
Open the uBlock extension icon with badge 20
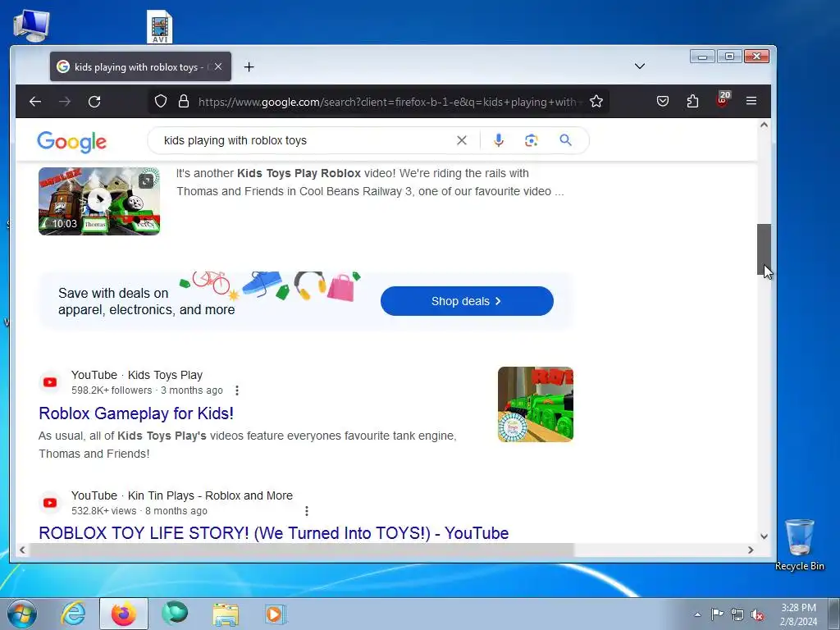click(x=724, y=99)
